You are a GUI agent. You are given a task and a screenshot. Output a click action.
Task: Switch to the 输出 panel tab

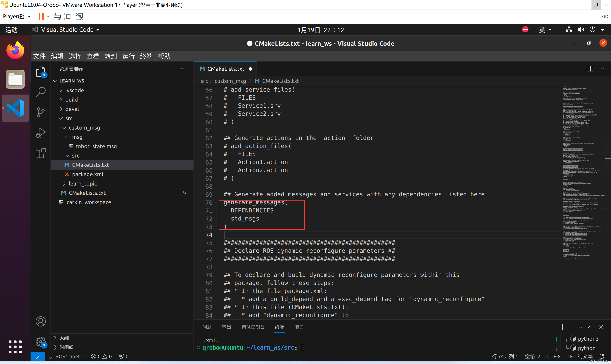(226, 327)
